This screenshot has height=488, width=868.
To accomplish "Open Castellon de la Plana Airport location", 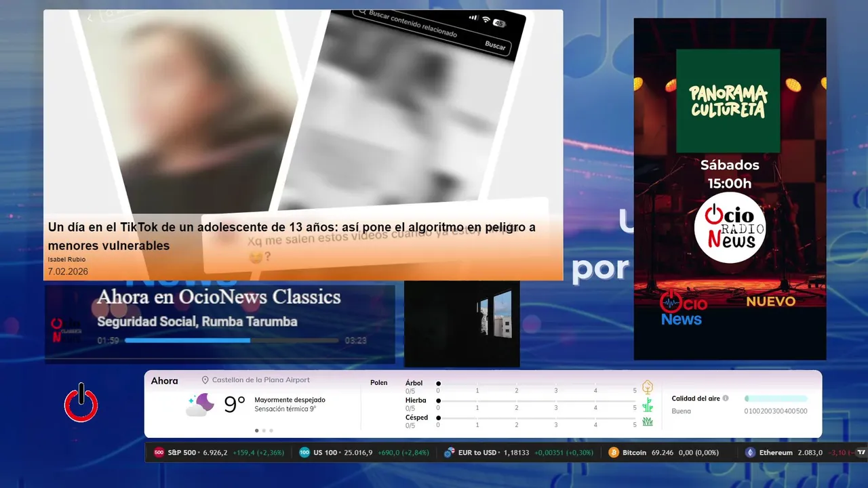I will pos(260,380).
